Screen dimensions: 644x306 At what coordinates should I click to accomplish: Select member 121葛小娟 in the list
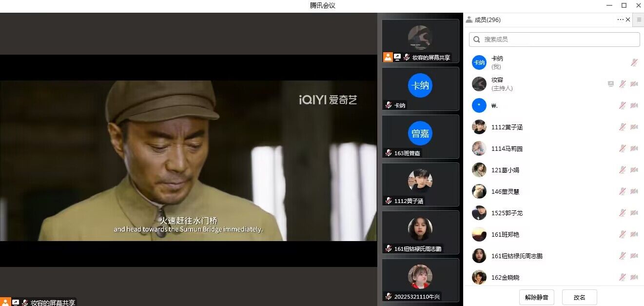[x=505, y=170]
